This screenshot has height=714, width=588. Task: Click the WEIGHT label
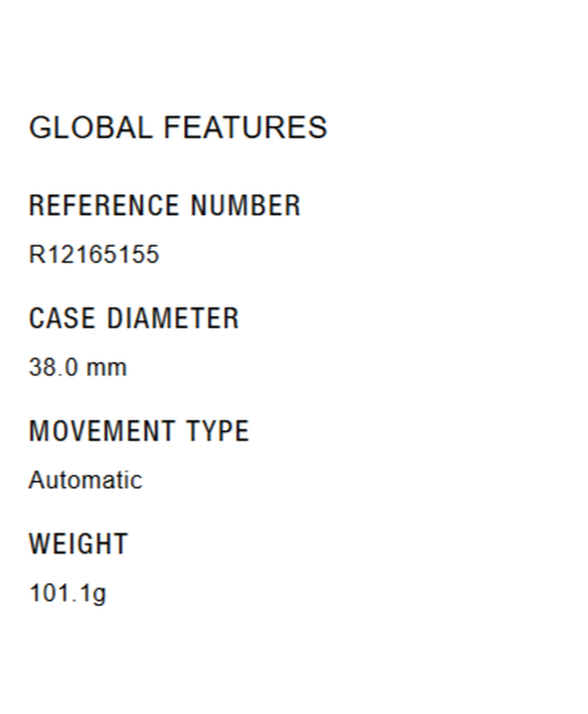pyautogui.click(x=78, y=543)
